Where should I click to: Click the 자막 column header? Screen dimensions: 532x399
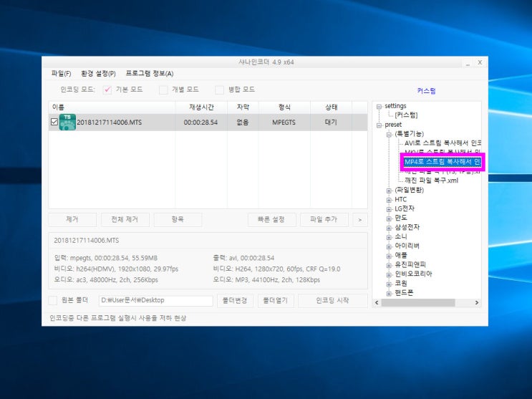click(243, 107)
